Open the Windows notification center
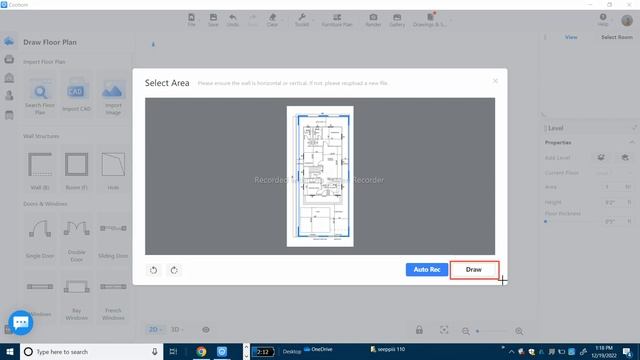 coord(627,351)
